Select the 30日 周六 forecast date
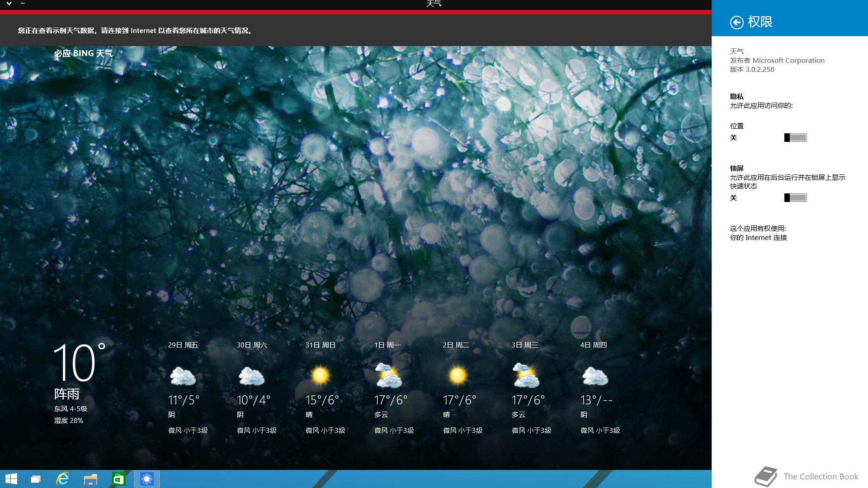This screenshot has height=488, width=868. [x=252, y=345]
